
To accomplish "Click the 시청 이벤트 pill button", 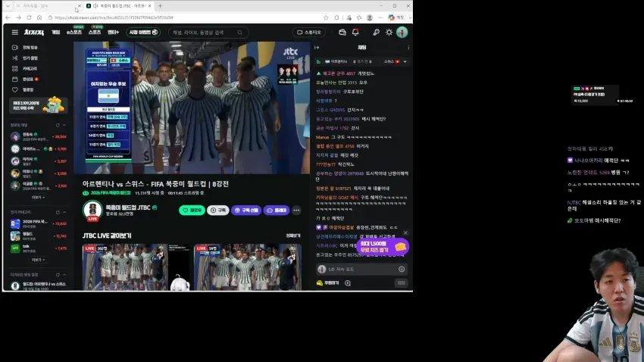I will pos(143,33).
